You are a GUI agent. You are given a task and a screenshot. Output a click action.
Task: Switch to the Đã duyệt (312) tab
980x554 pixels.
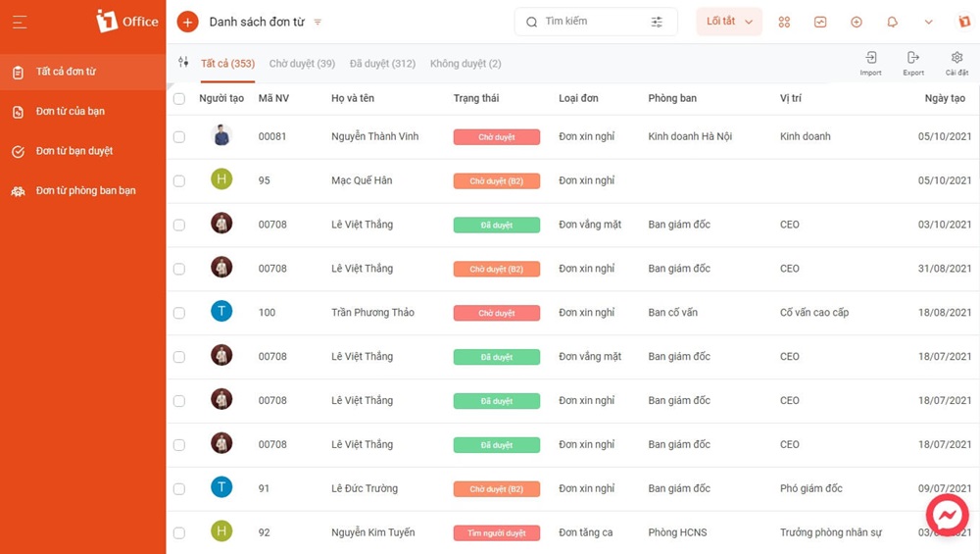[x=382, y=64]
